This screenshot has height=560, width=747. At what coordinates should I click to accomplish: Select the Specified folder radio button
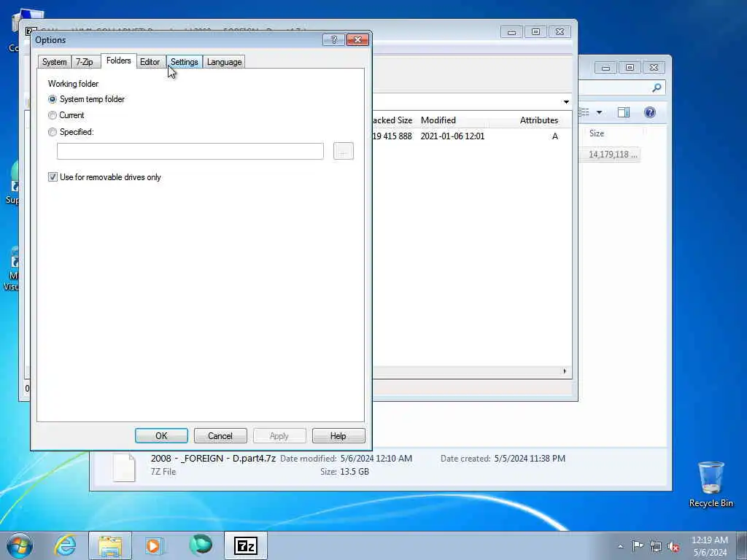pyautogui.click(x=71, y=132)
